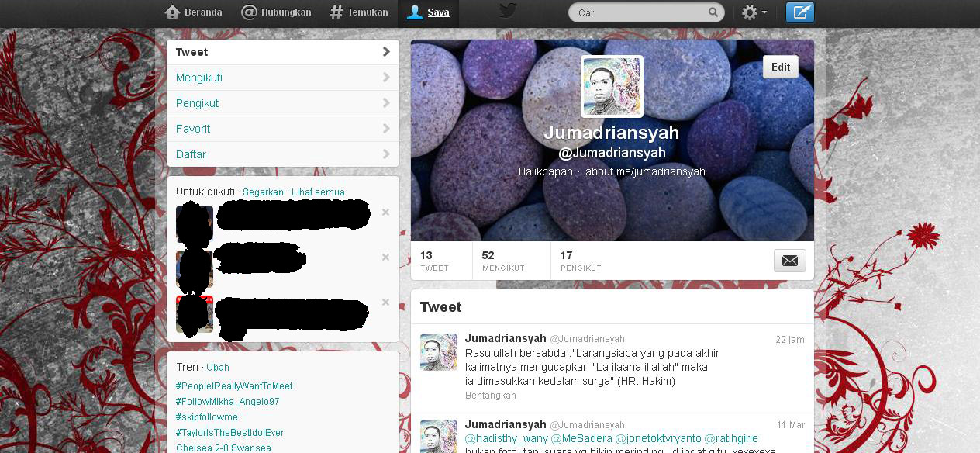Open Pengikut list in sidebar
The width and height of the screenshot is (980, 453).
point(283,103)
